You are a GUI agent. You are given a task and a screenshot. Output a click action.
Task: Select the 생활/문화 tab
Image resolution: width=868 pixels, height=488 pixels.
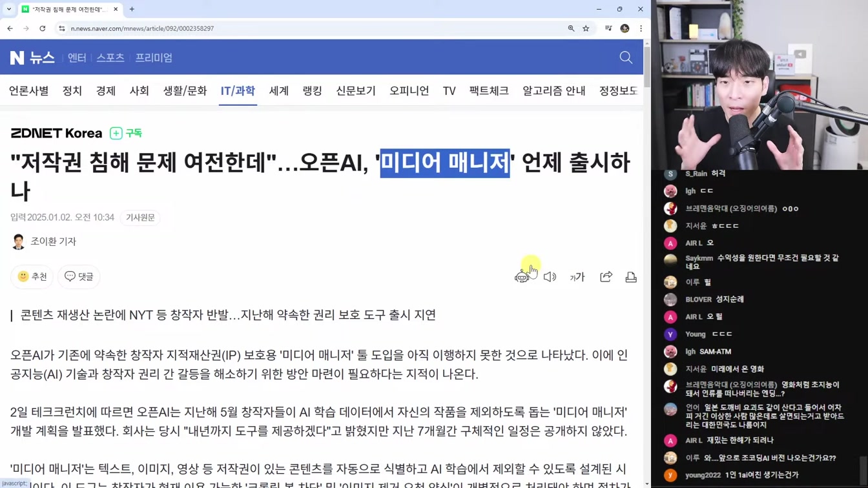coord(185,91)
